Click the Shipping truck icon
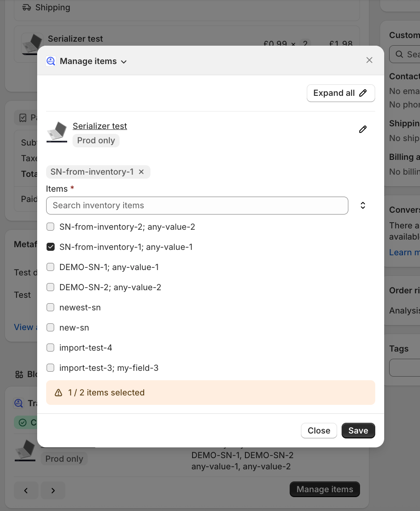The image size is (420, 511). 27,8
